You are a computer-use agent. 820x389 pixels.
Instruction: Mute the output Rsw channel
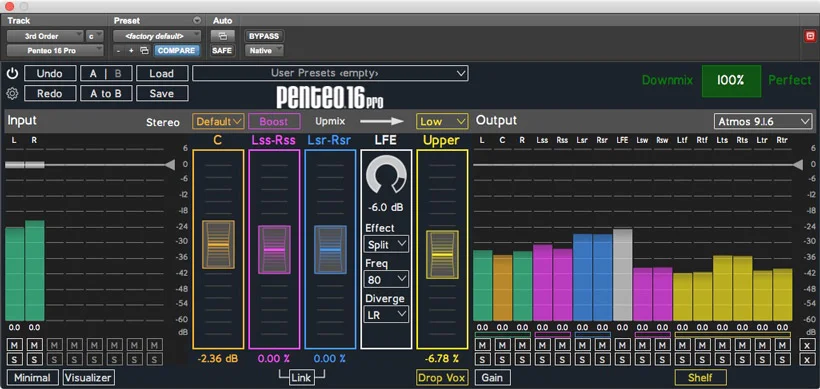click(x=662, y=345)
